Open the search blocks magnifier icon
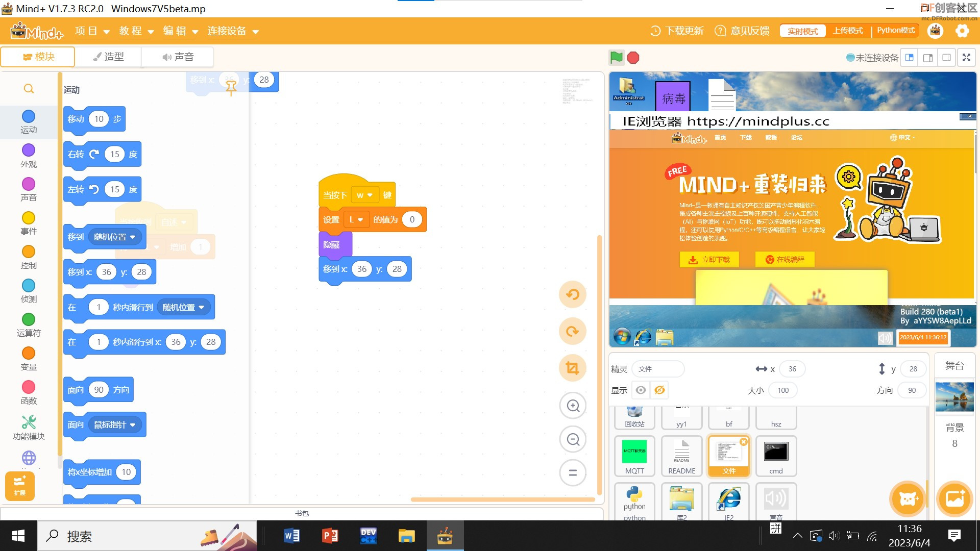Screen dimensions: 980x551 coord(29,89)
